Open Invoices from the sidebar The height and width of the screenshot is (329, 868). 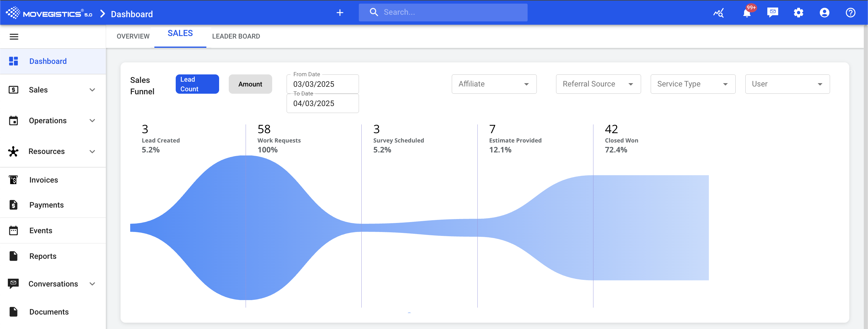point(43,180)
